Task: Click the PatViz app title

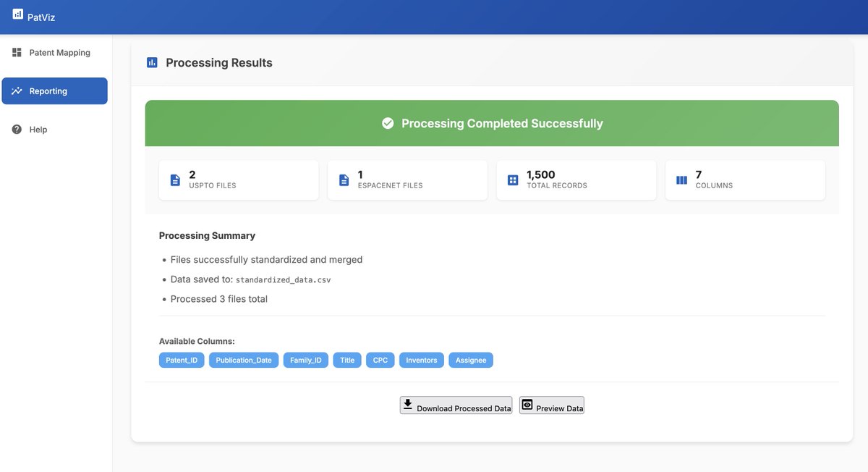Action: coord(41,17)
